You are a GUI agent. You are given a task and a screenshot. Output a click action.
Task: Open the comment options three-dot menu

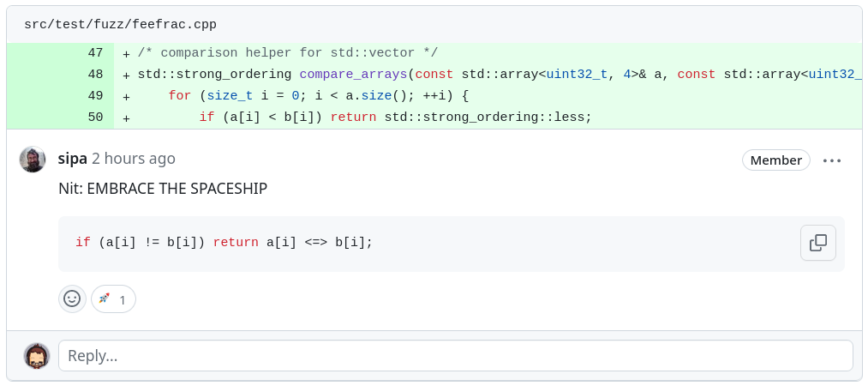832,160
